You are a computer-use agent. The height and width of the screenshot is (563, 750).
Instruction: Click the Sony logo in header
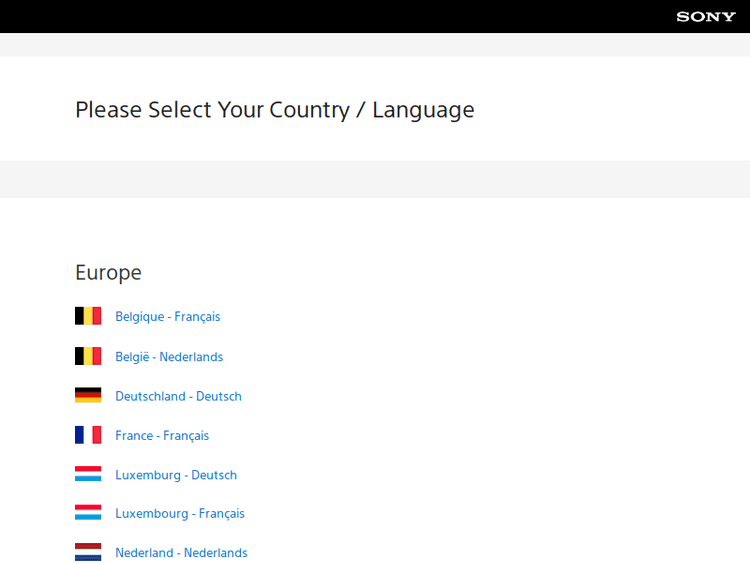point(705,16)
